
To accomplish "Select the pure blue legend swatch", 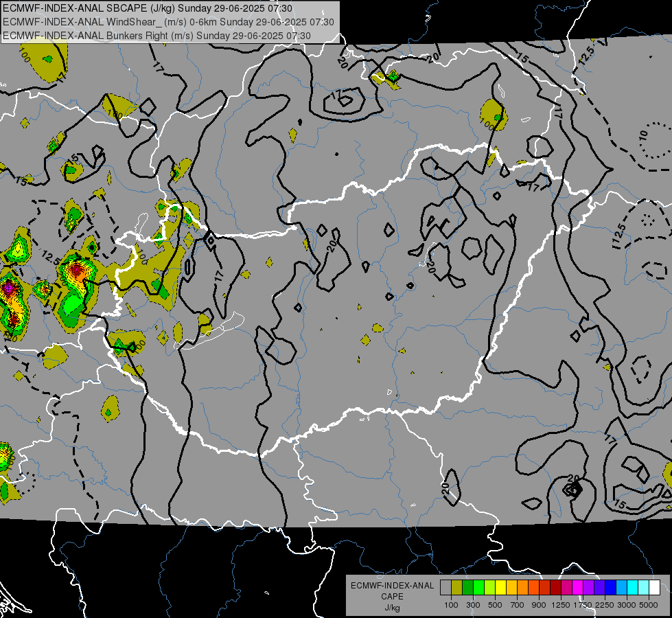I will (x=610, y=587).
